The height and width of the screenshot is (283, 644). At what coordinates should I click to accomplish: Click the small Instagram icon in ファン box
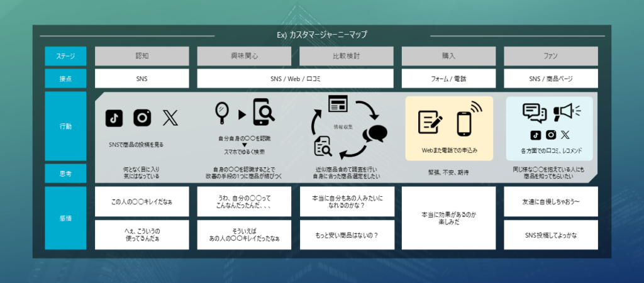(x=551, y=135)
